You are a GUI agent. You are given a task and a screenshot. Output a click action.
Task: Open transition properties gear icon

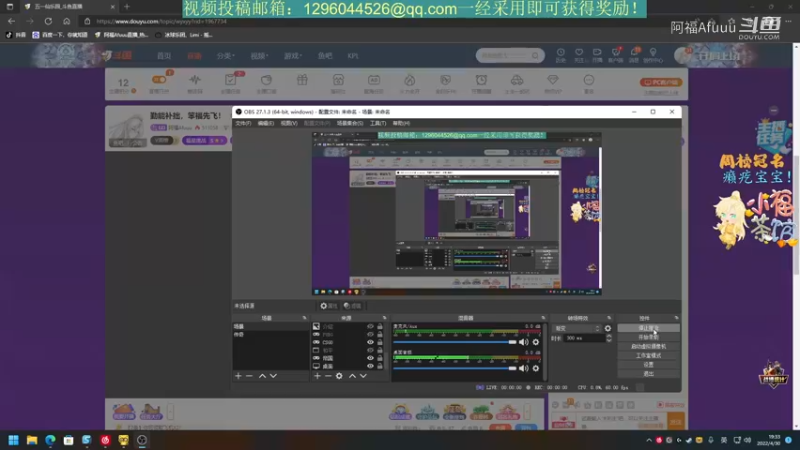608,329
